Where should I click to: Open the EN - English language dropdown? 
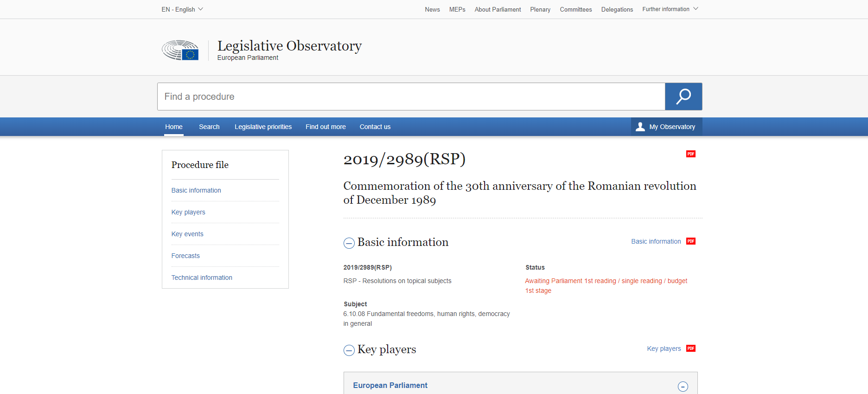tap(182, 9)
